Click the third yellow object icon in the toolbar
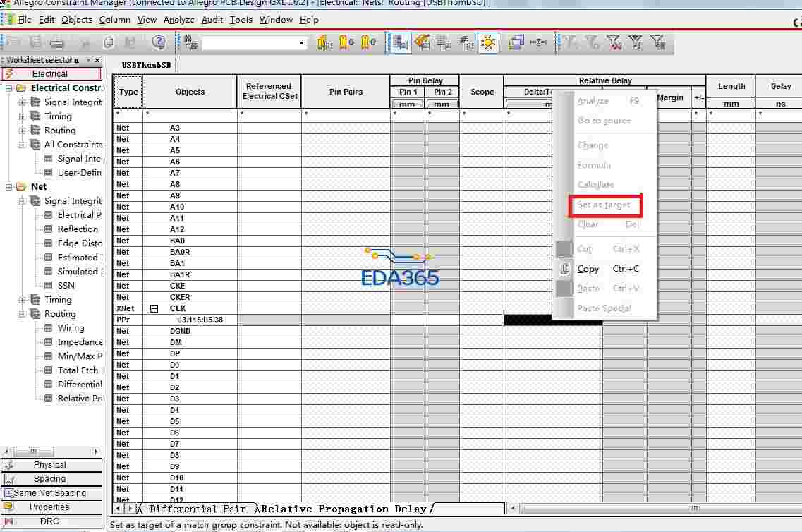This screenshot has width=802, height=532. coord(367,42)
